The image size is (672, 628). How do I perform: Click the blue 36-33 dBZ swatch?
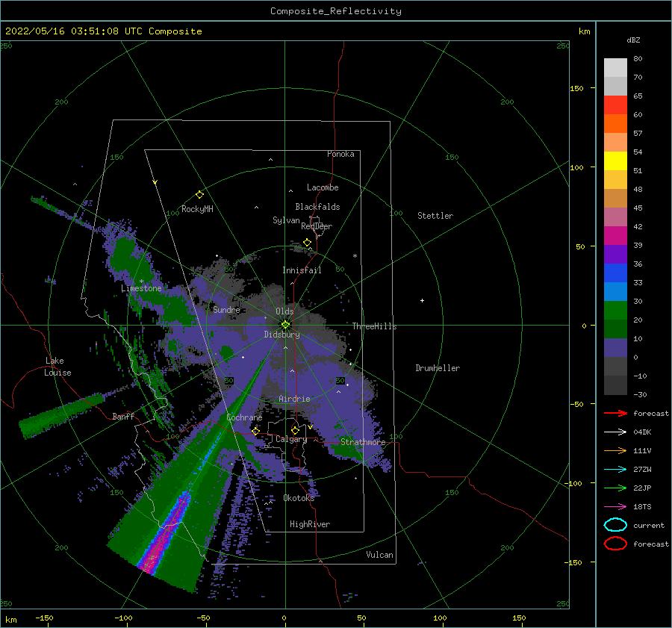(615, 273)
